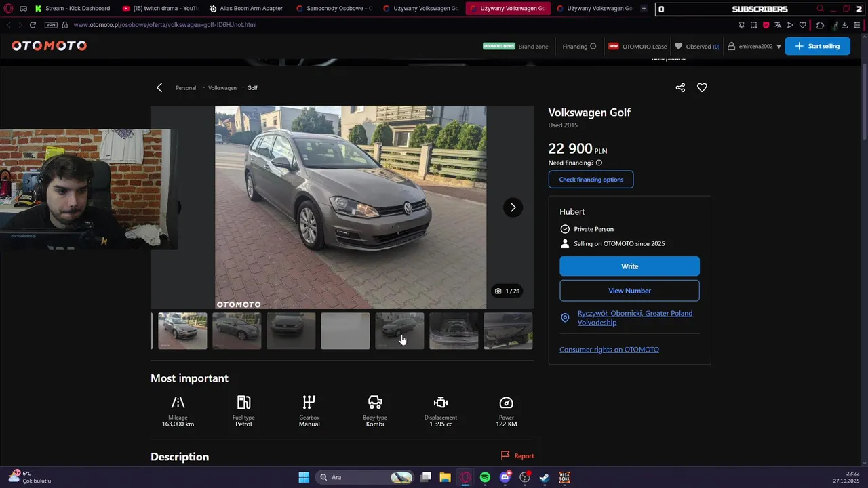Image resolution: width=868 pixels, height=488 pixels.
Task: Add listing to favorites with heart icon
Action: point(702,87)
